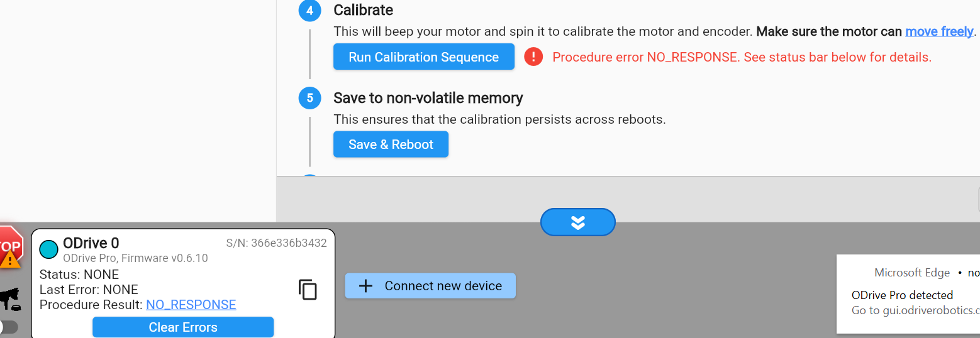Screen dimensions: 980x338
Task: Run Calibration Sequence
Action: 424,57
